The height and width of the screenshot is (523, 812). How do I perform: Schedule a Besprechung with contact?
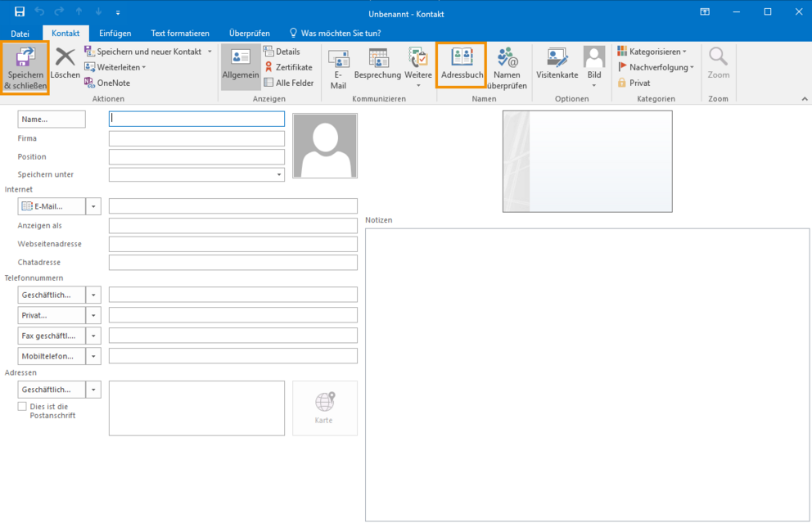377,64
